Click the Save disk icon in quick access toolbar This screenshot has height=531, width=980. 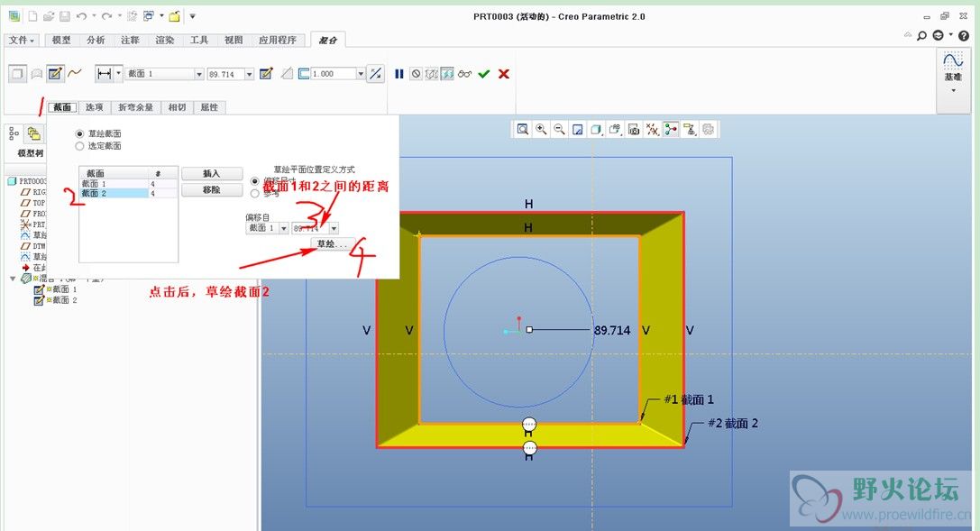click(x=64, y=16)
